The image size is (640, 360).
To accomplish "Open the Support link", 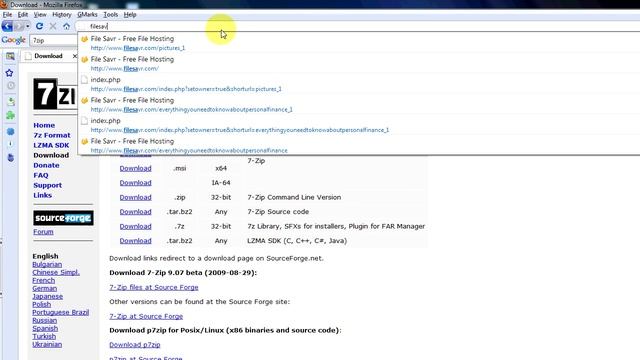I will point(47,185).
